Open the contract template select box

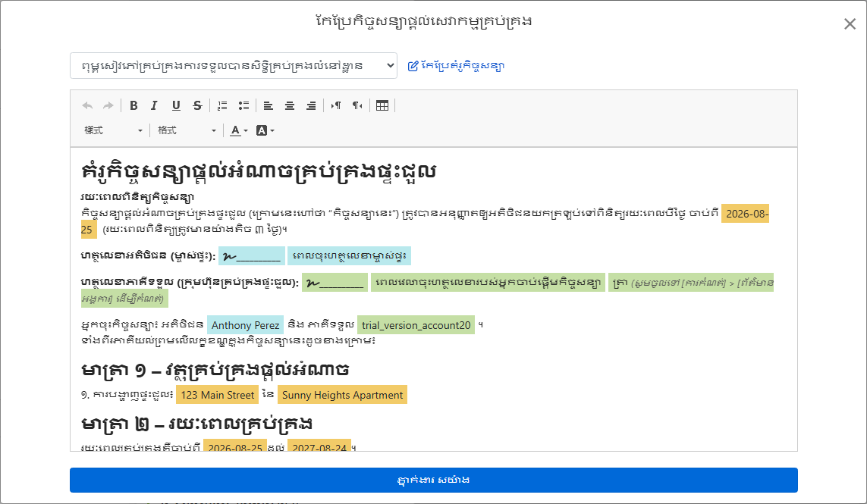tap(234, 66)
